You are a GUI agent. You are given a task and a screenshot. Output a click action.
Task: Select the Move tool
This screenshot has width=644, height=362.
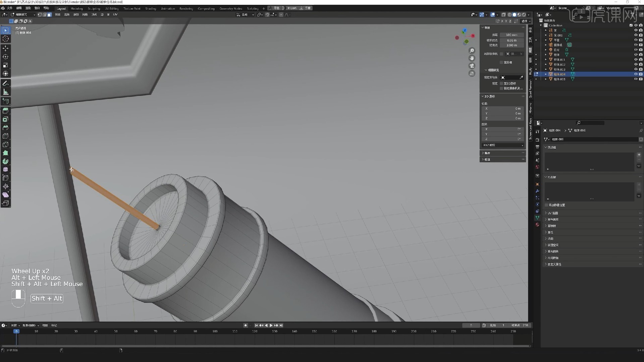coord(6,49)
